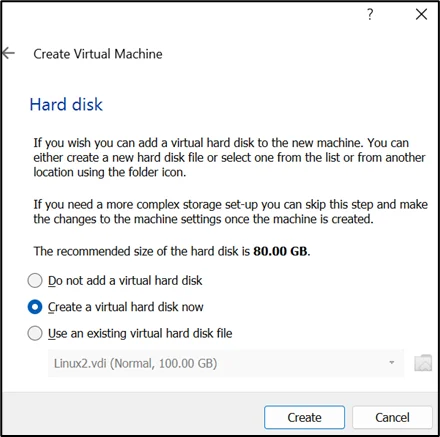Click the folder icon to choose disk file

[x=423, y=363]
